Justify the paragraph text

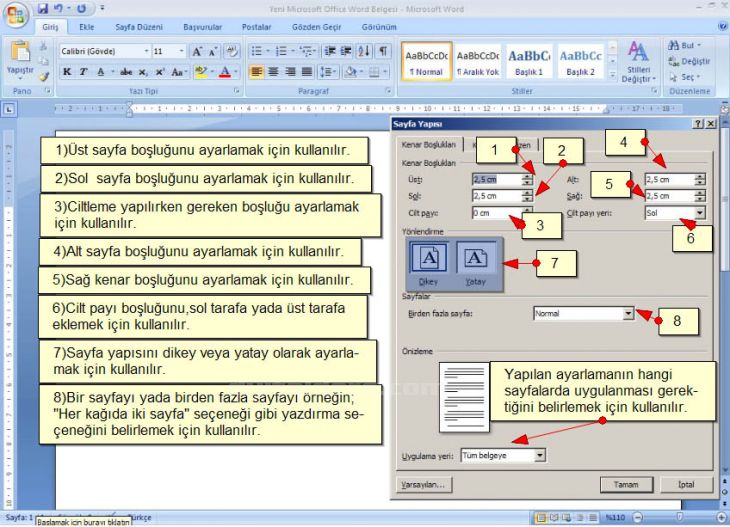[x=307, y=72]
